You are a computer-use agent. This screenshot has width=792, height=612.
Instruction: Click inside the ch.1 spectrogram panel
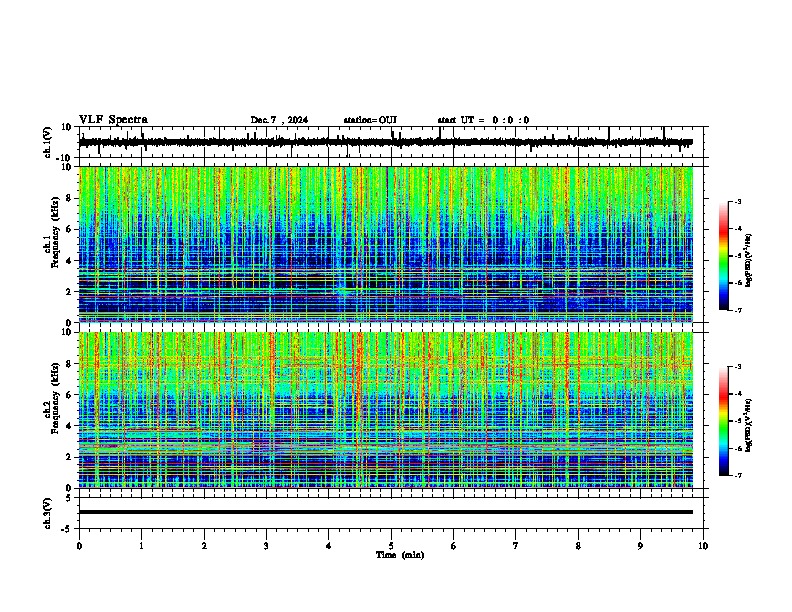(386, 244)
